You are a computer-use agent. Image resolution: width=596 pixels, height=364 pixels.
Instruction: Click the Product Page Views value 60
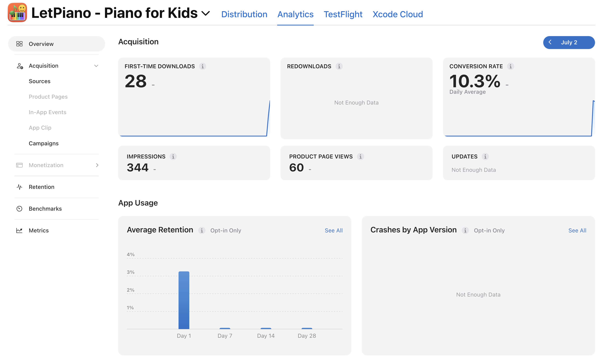pos(297,168)
